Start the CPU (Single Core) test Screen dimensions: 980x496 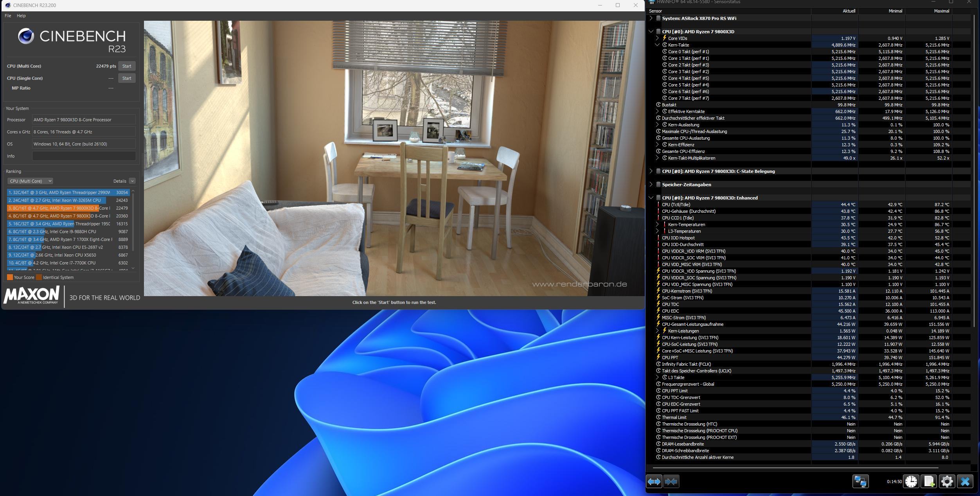coord(126,78)
